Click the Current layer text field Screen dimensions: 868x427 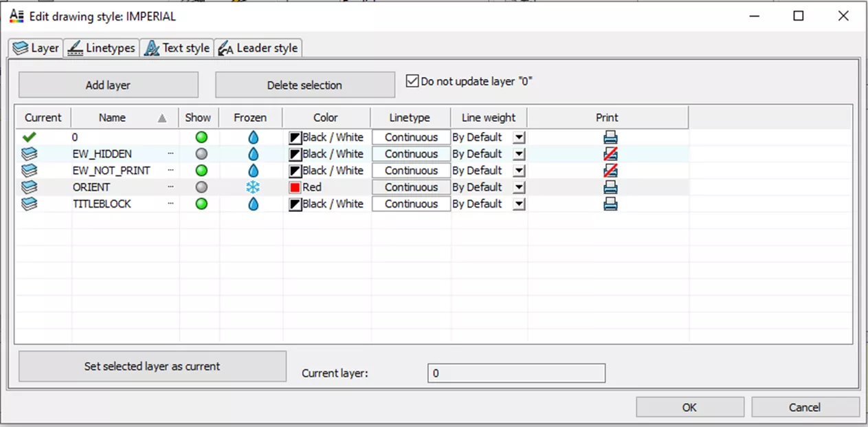[x=515, y=373]
